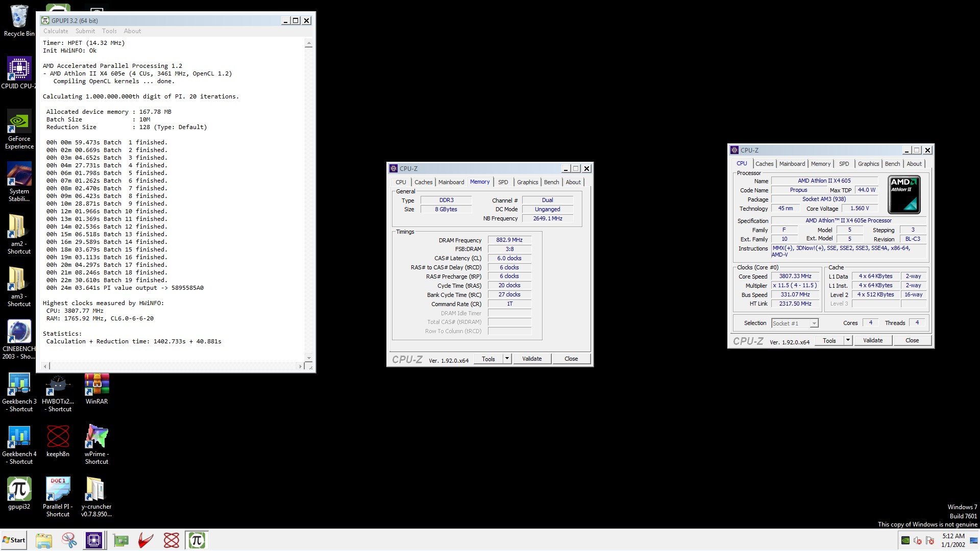Image resolution: width=980 pixels, height=551 pixels.
Task: Click the GPUPI vertical scrollbar up arrow
Action: [x=308, y=44]
